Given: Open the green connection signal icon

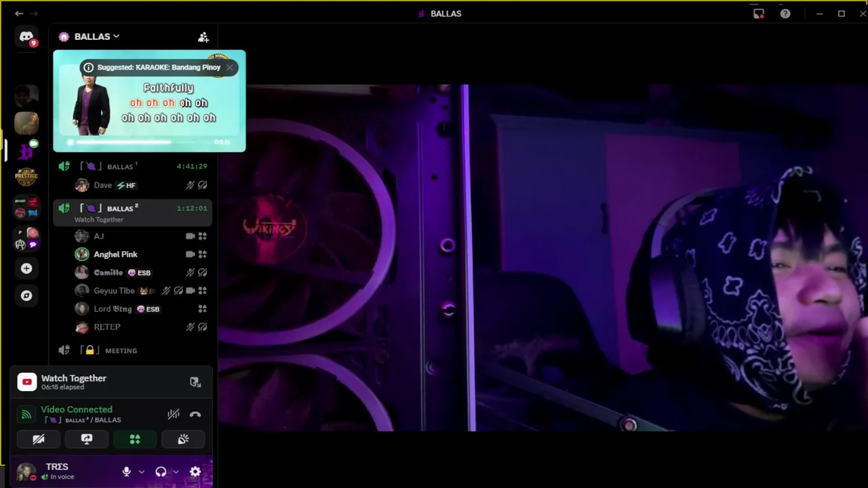Looking at the screenshot, I should tap(26, 414).
